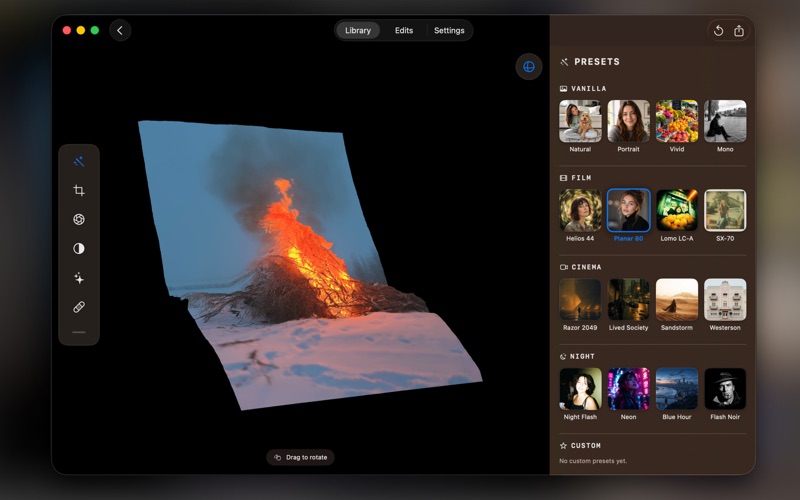Click 'No custom presets yet.' text

(x=593, y=461)
